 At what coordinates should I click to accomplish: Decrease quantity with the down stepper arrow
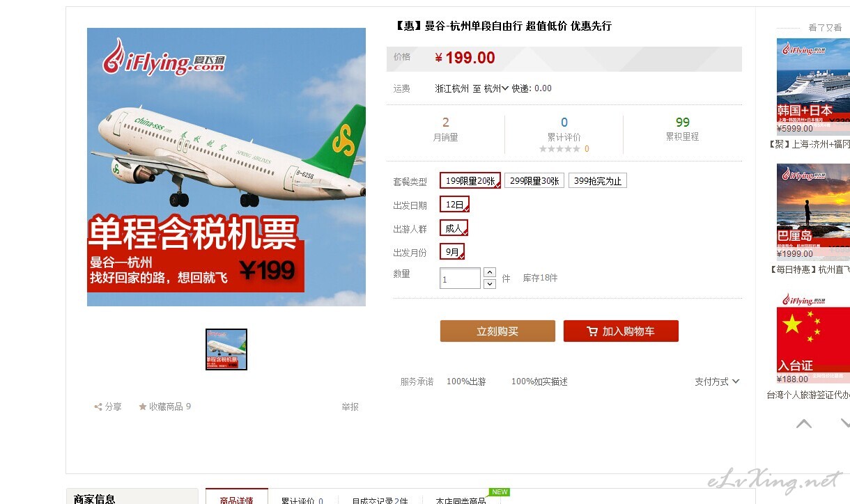tap(489, 283)
